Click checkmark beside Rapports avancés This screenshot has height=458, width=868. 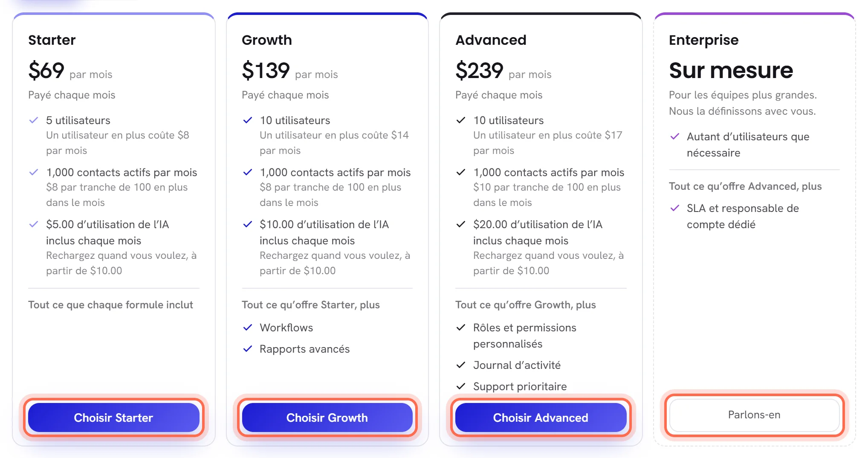247,349
